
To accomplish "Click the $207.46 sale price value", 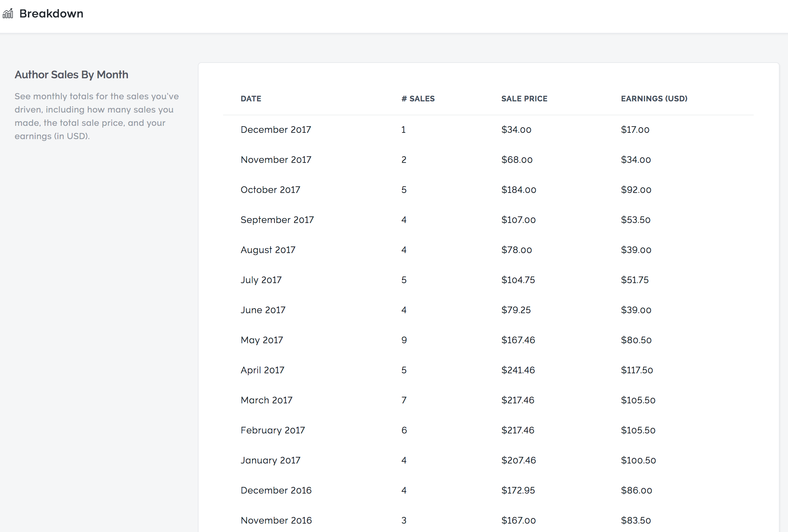I will 518,460.
